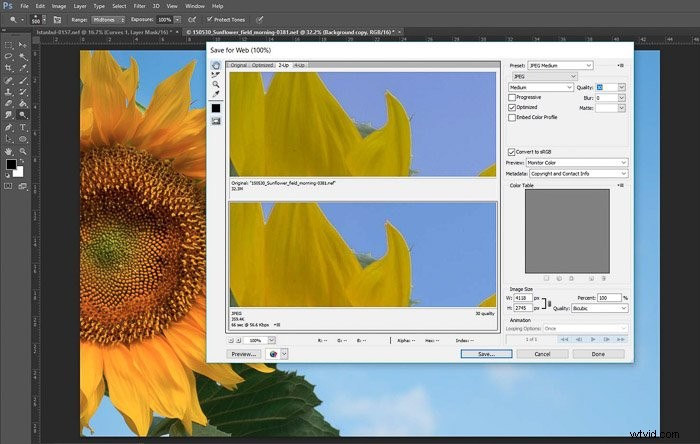Open the JPEG file format dropdown

[544, 77]
